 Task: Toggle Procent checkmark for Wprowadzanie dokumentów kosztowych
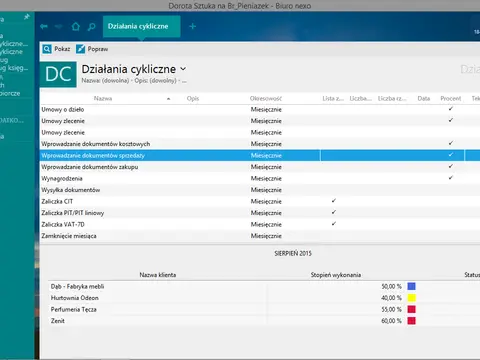[451, 143]
